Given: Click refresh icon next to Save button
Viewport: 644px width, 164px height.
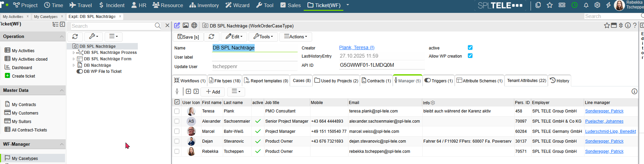Looking at the screenshot, I should [211, 37].
